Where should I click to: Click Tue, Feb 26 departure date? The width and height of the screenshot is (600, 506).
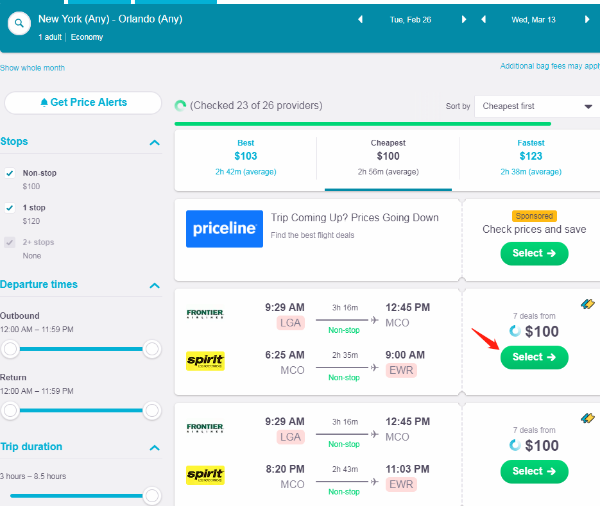(x=411, y=20)
